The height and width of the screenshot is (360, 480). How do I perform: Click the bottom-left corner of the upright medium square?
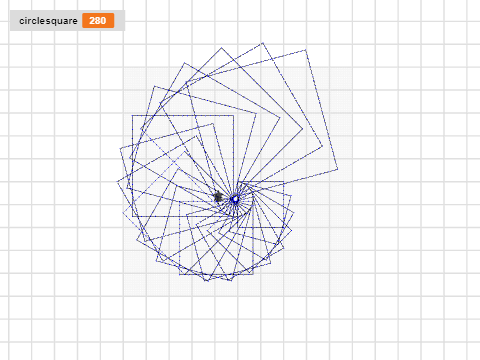click(132, 217)
